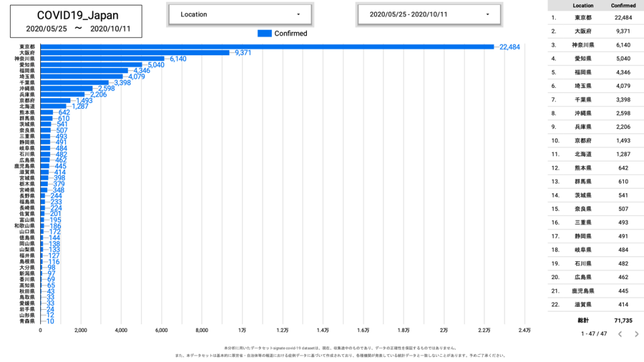Image resolution: width=644 pixels, height=362 pixels.
Task: Select the 大阪府 bar in chart
Action: click(x=135, y=53)
